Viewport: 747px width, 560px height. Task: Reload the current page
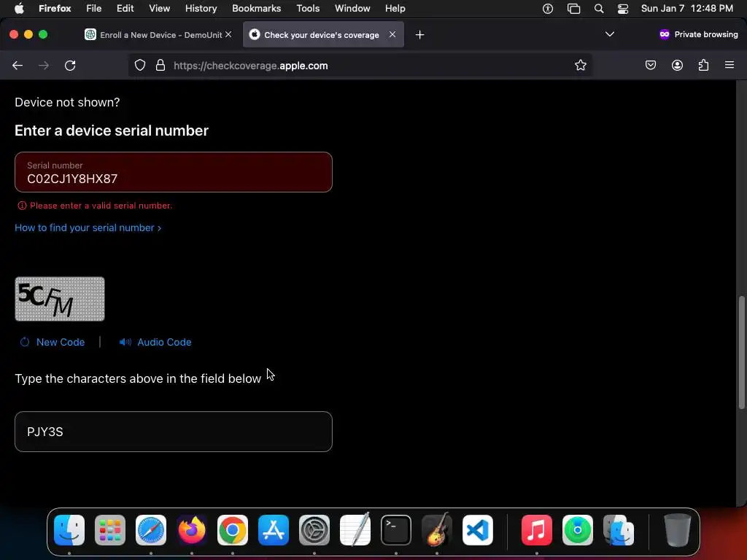(x=70, y=65)
